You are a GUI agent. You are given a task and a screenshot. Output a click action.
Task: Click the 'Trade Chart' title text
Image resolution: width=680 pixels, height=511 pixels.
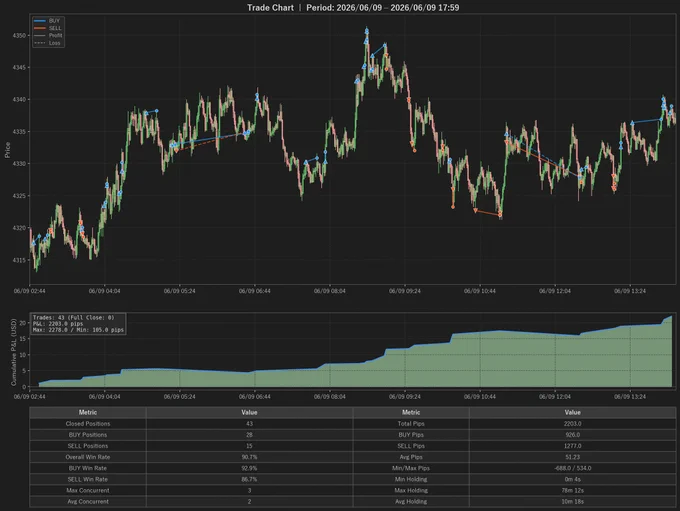pyautogui.click(x=270, y=7)
